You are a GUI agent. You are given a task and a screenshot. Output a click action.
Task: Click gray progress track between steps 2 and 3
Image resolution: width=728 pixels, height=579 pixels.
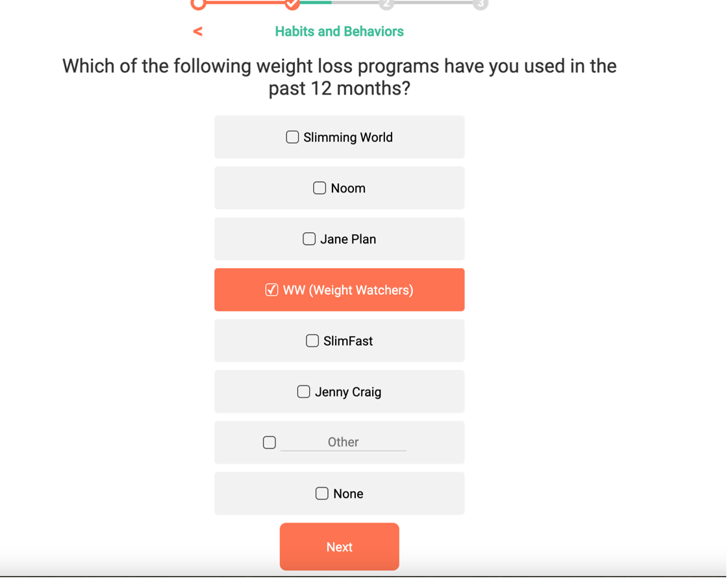click(433, 3)
